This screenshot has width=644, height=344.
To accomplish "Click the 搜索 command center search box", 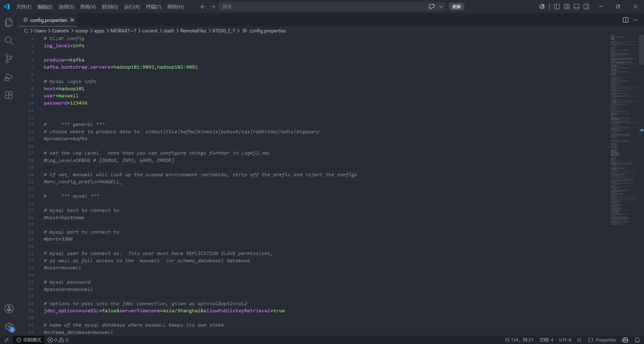I will click(322, 7).
